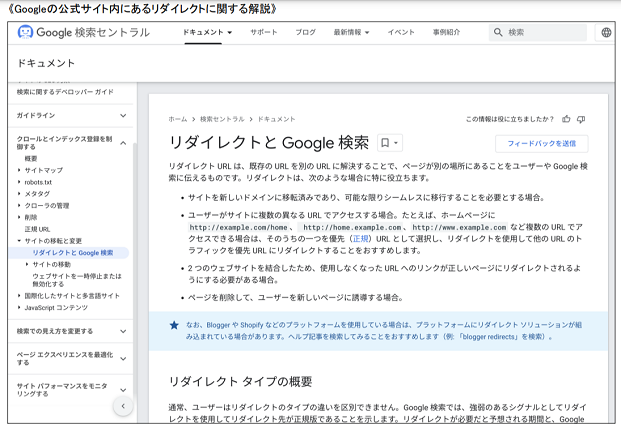Screen dimensions: 621x428
Task: Click the Google 検索セントラル logo icon
Action: (x=25, y=32)
